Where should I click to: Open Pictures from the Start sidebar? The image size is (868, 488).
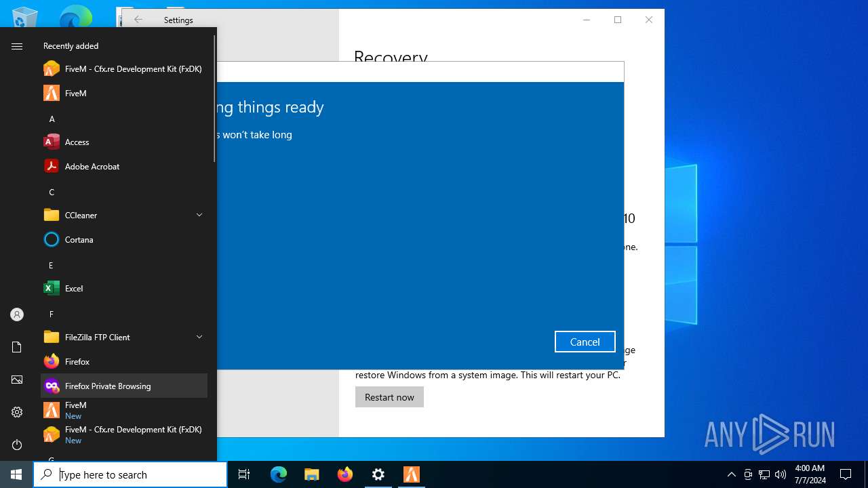click(17, 380)
